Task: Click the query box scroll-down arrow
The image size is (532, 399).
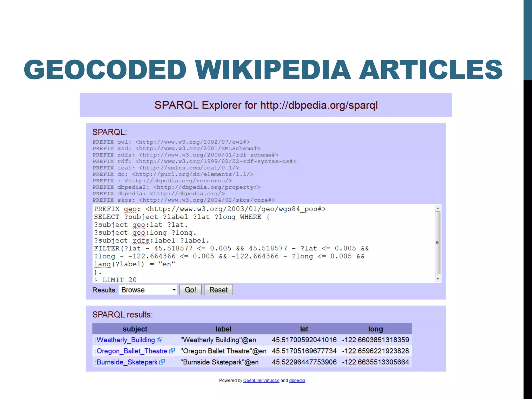Action: pyautogui.click(x=438, y=279)
